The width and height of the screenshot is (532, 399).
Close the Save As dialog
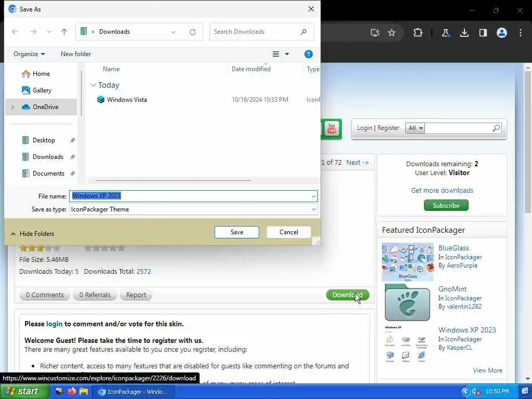[x=311, y=9]
